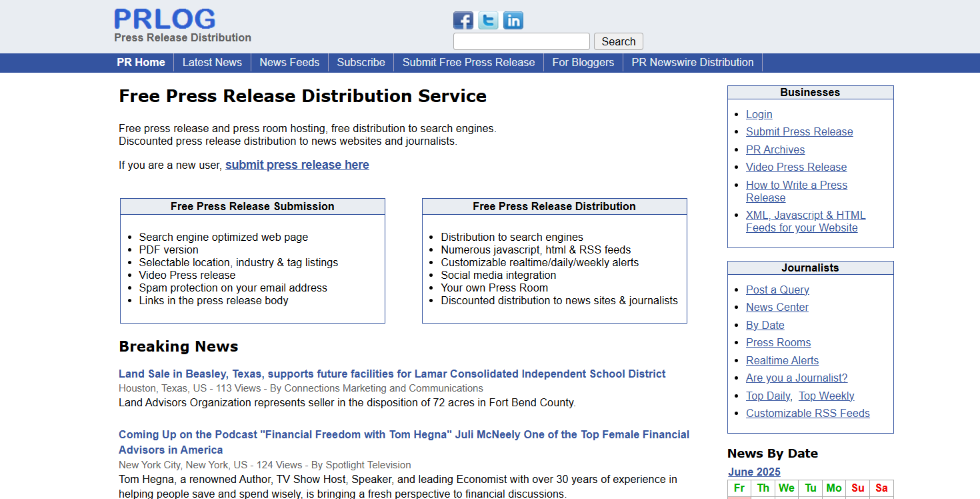Open the PR Archives link
The width and height of the screenshot is (980, 499).
coord(775,149)
